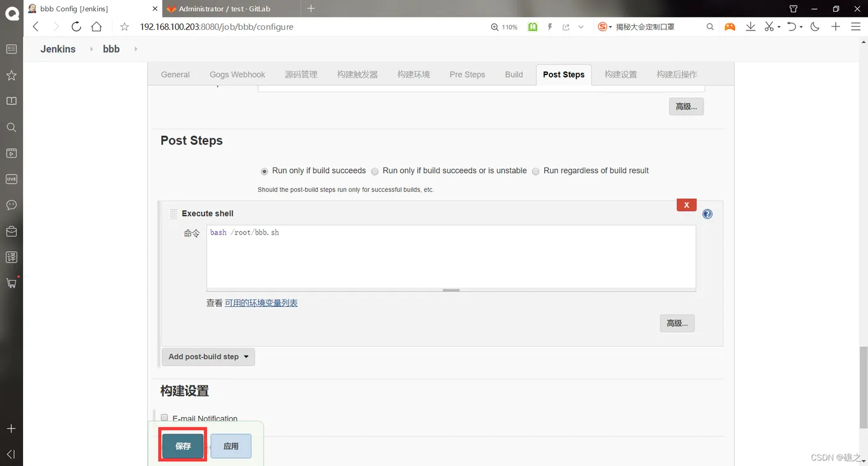Bookmark this page with star icon
This screenshot has width=868, height=466.
point(125,27)
